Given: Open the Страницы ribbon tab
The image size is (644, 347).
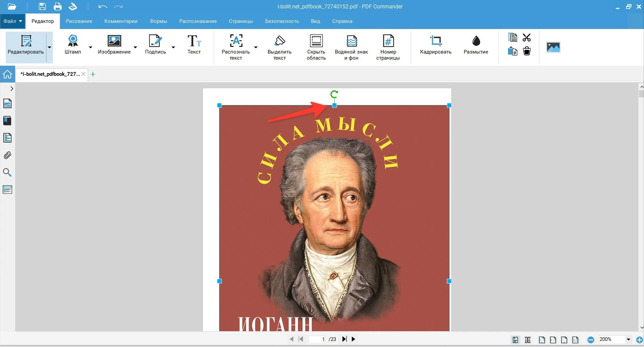Looking at the screenshot, I should [x=241, y=21].
